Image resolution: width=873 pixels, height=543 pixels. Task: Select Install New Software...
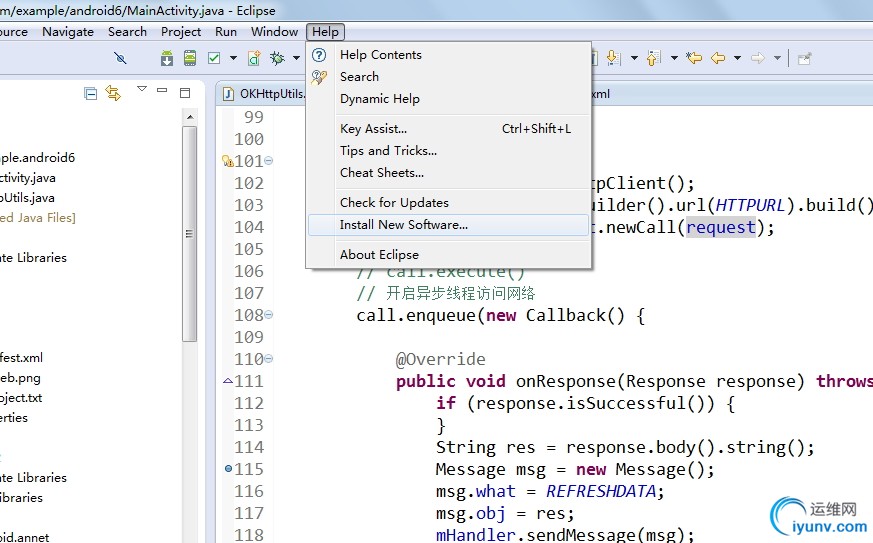pos(449,224)
